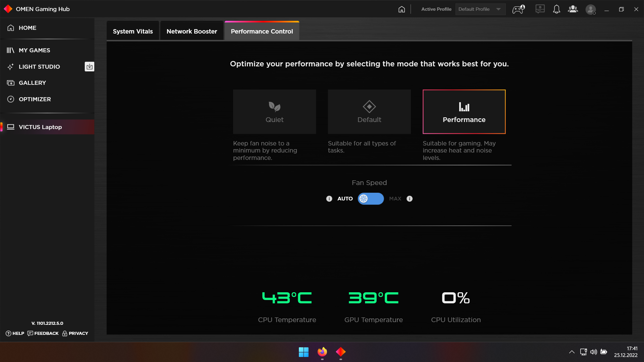Viewport: 644px width, 362px height.
Task: Show hidden system tray icons
Action: [572, 352]
